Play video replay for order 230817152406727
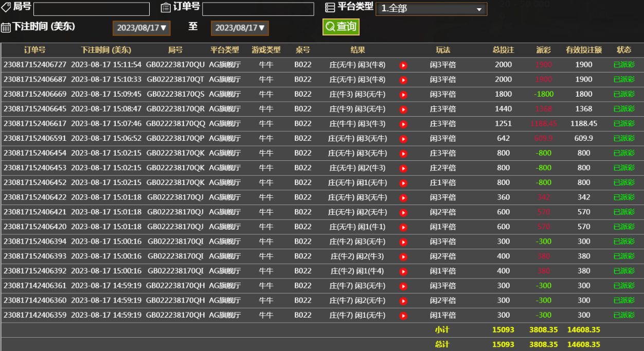This screenshot has height=351, width=644. tap(403, 65)
